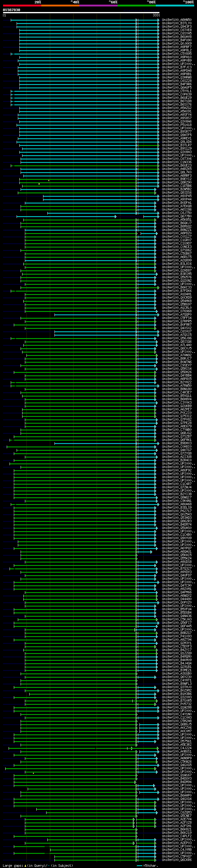Image resolution: width=197 pixels, height=868 pixels.
Task: Select the UniRef100_A8QAU1 label
Action: point(177,551)
